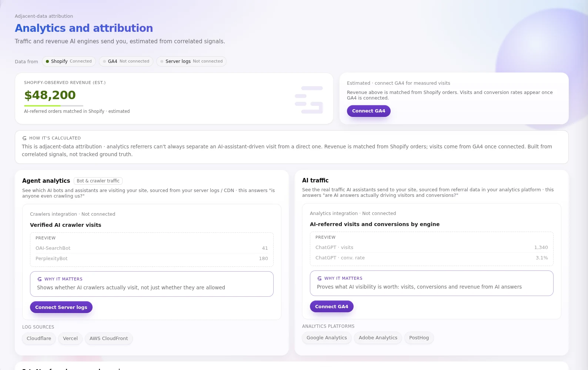Click the SHOPIFY-OBSERVED REVENUE (EST.) label
The image size is (588, 370).
pyautogui.click(x=65, y=83)
